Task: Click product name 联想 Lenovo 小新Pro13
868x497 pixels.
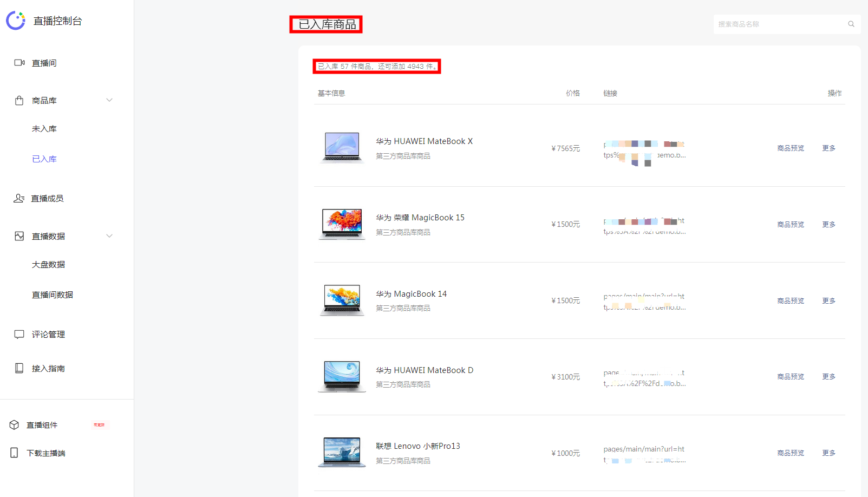Action: pos(418,446)
